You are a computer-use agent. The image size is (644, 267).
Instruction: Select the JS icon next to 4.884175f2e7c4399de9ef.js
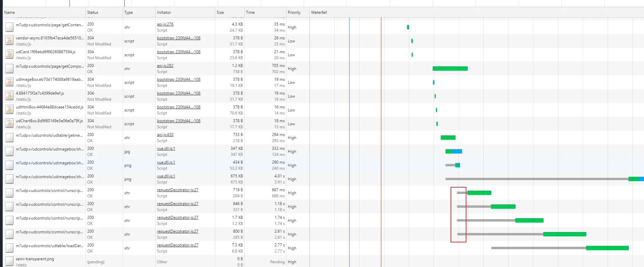tap(9, 96)
